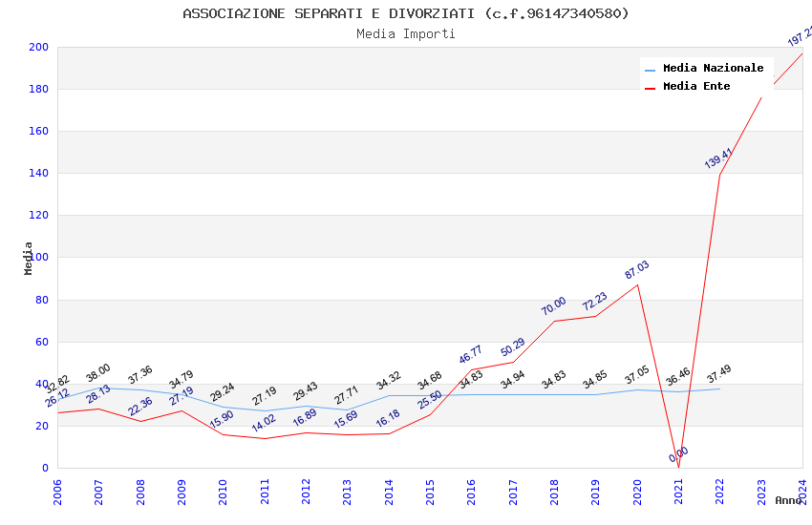This screenshot has width=812, height=525.
Task: Click the 20 tick label on vertical axis
Action: pos(42,426)
